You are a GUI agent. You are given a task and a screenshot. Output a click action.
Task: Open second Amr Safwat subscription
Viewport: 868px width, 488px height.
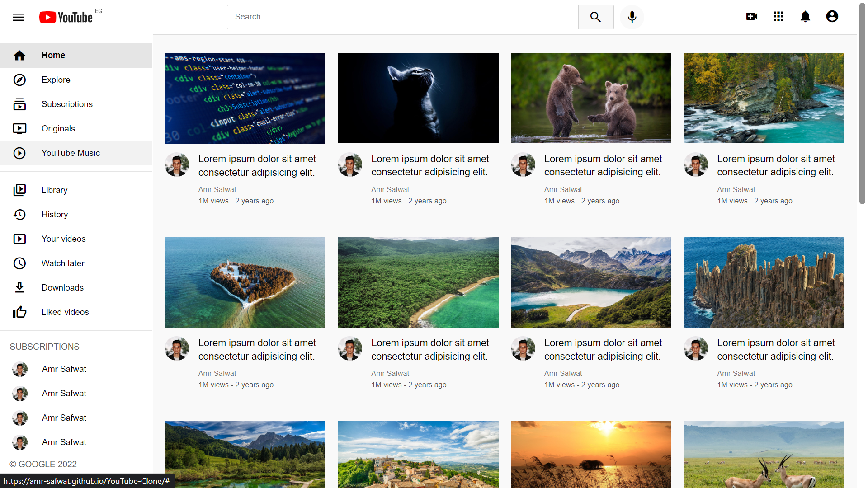pyautogui.click(x=76, y=394)
